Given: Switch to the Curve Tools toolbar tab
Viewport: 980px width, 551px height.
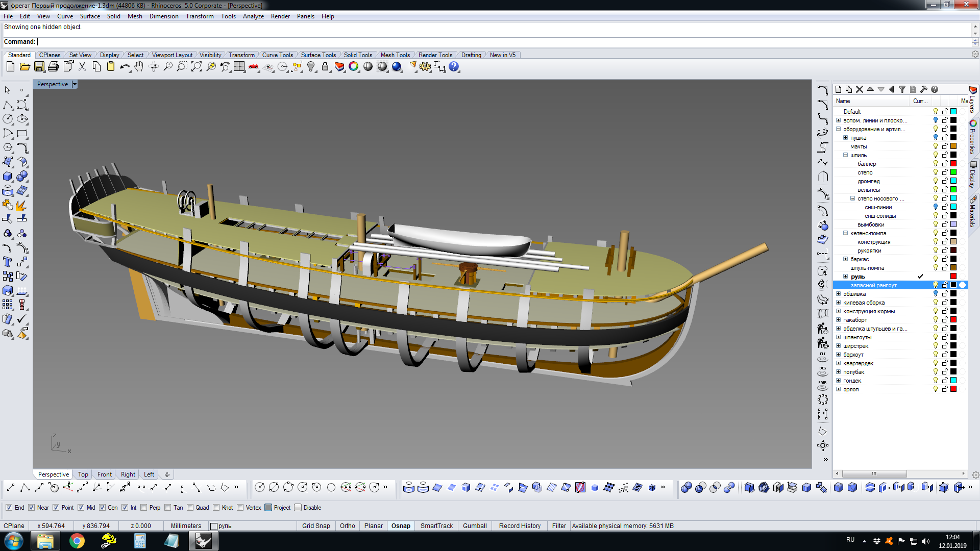Looking at the screenshot, I should tap(278, 55).
